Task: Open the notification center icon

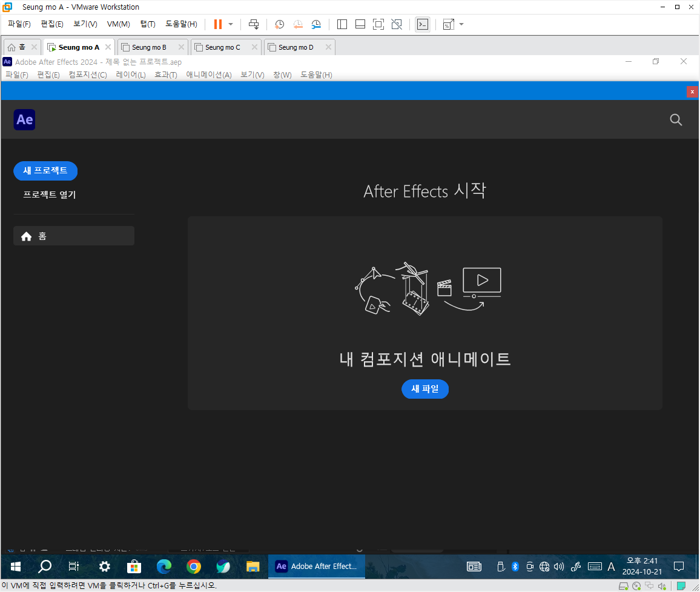Action: click(x=679, y=567)
